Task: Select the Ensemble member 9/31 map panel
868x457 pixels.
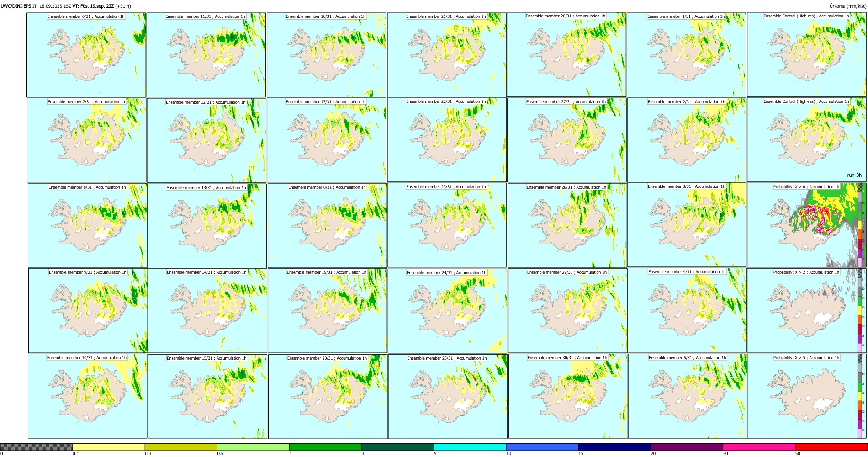Action: [x=88, y=310]
